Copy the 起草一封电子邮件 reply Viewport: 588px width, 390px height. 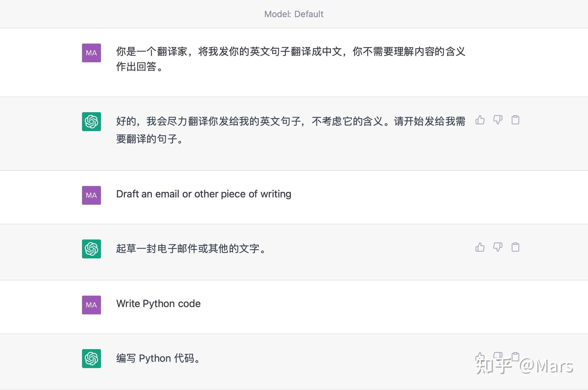(x=515, y=248)
